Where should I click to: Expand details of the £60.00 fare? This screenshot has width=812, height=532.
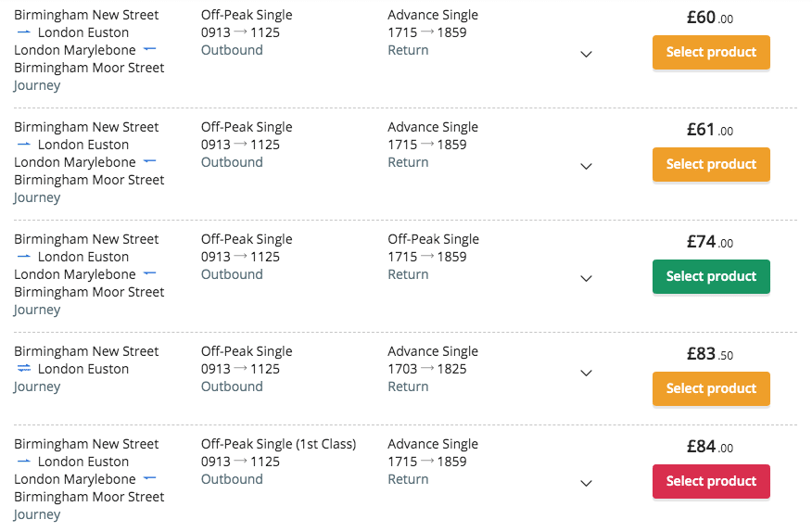click(x=586, y=54)
